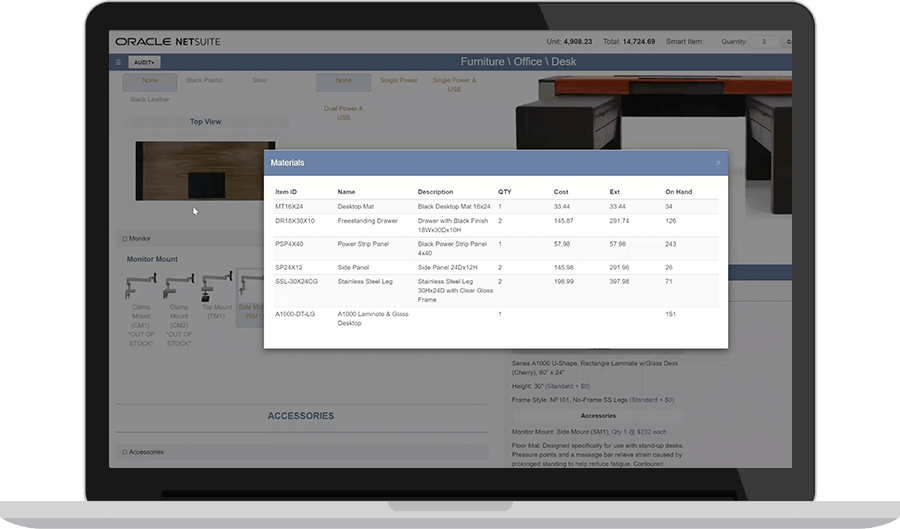
Task: Click item ID SP24X12
Action: point(289,267)
